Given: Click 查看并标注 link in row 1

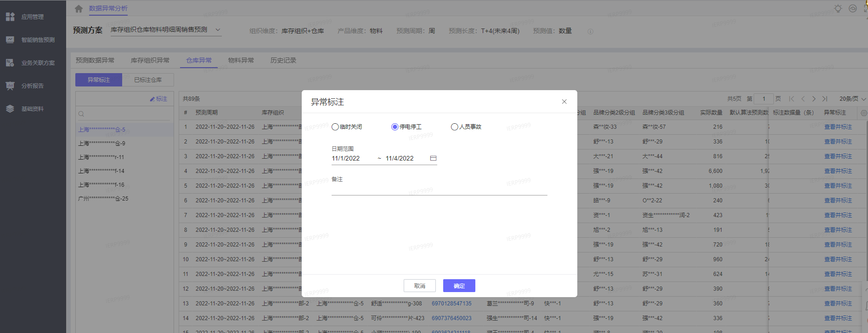Looking at the screenshot, I should pyautogui.click(x=838, y=127).
